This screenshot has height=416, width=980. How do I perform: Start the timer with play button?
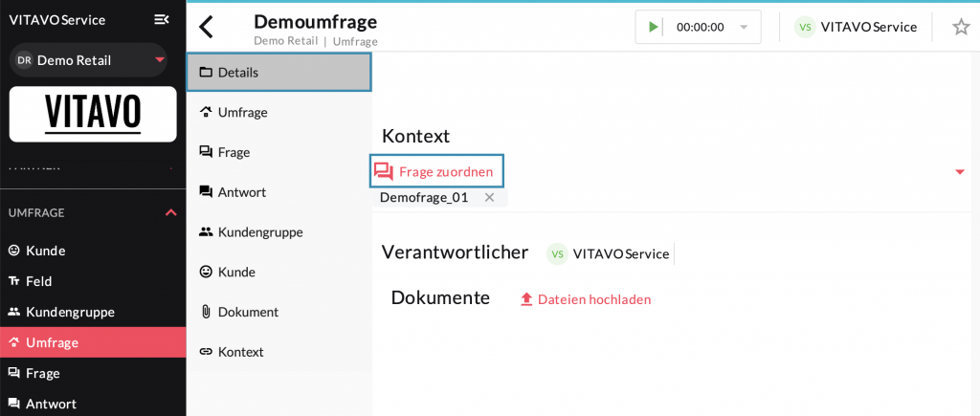[654, 27]
